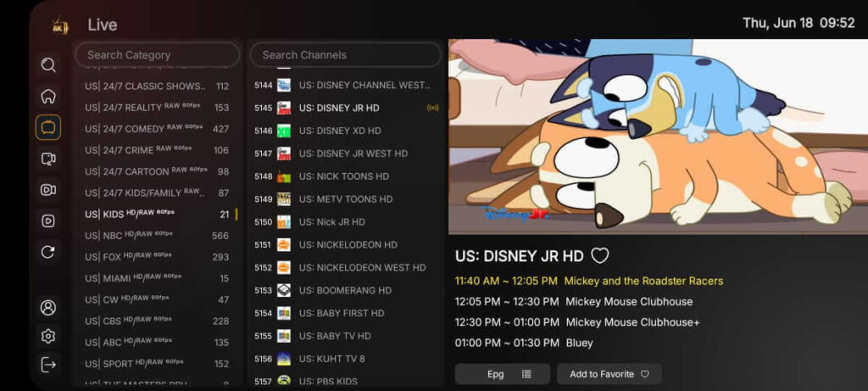Play channel US: NICKELODEON HD
The image size is (868, 391).
coord(346,245)
